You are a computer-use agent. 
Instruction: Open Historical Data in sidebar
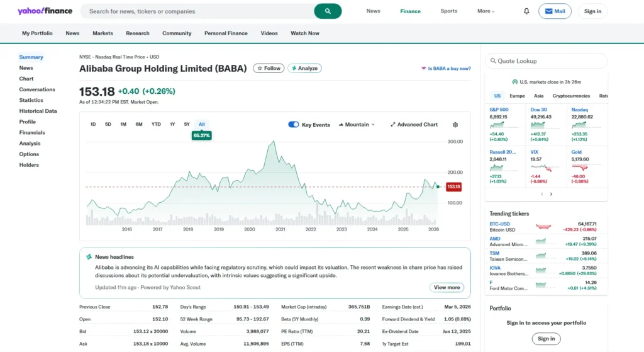[38, 111]
